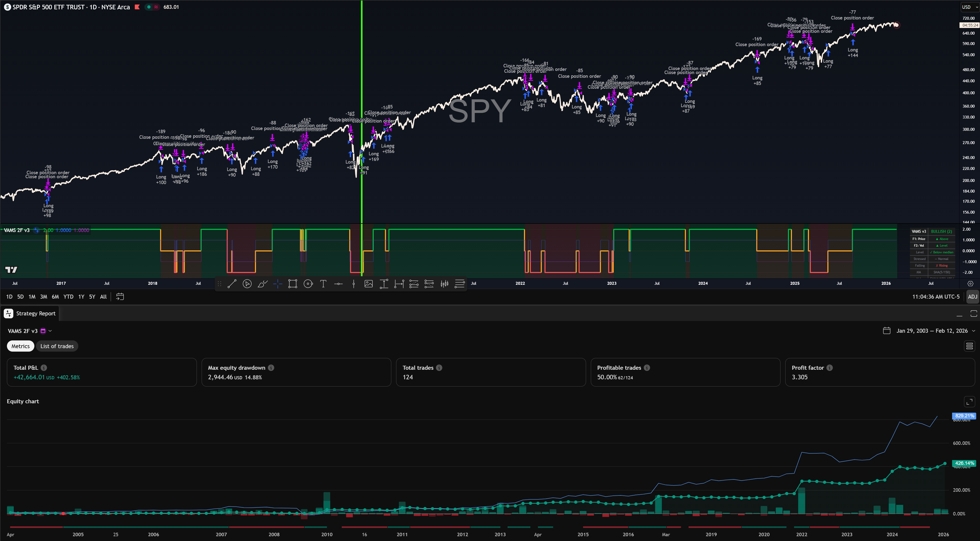Viewport: 980px width, 541px height.
Task: Select the trend line drawing tool
Action: (232, 284)
